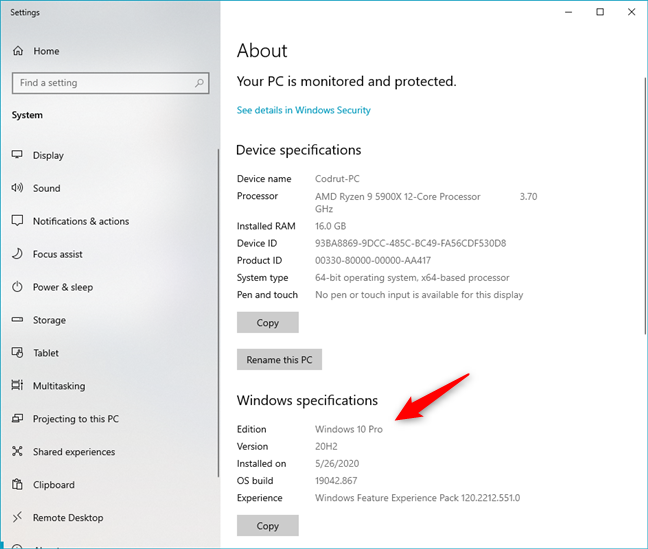Click the Display monitor icon
This screenshot has height=549, width=648.
click(17, 155)
